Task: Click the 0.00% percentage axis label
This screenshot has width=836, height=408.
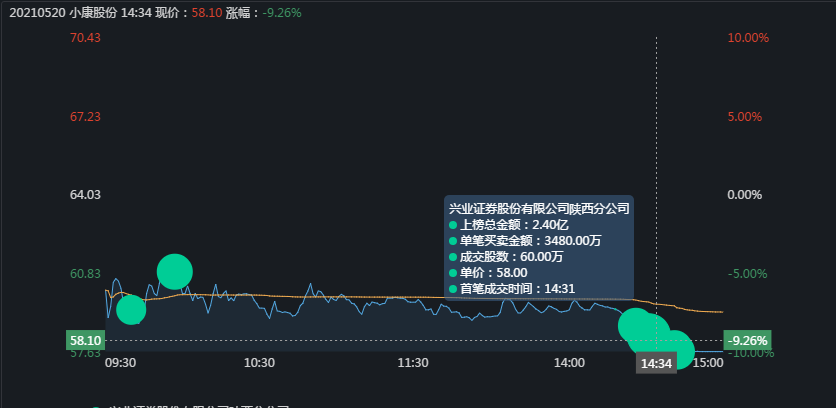Action: point(745,195)
